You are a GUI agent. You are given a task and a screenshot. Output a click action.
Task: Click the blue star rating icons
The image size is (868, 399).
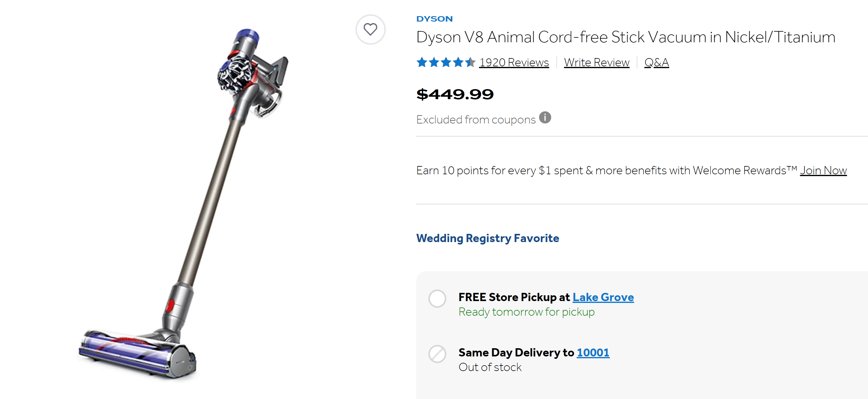tap(445, 62)
